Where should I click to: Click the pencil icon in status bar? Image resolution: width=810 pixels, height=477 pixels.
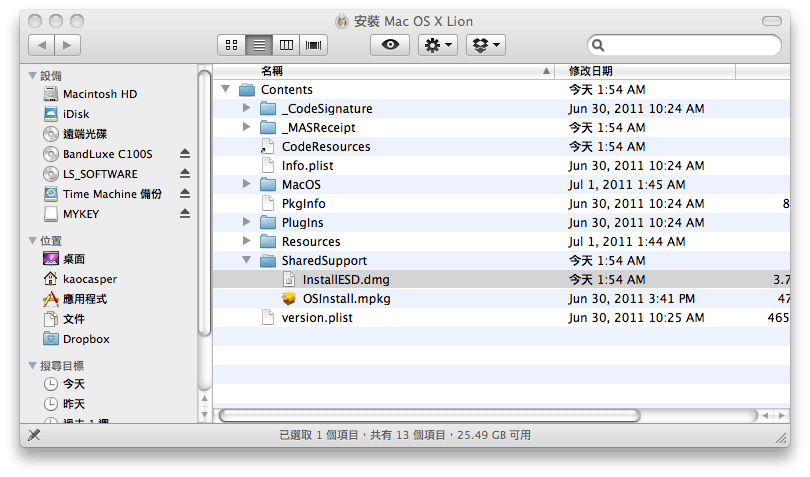point(34,435)
